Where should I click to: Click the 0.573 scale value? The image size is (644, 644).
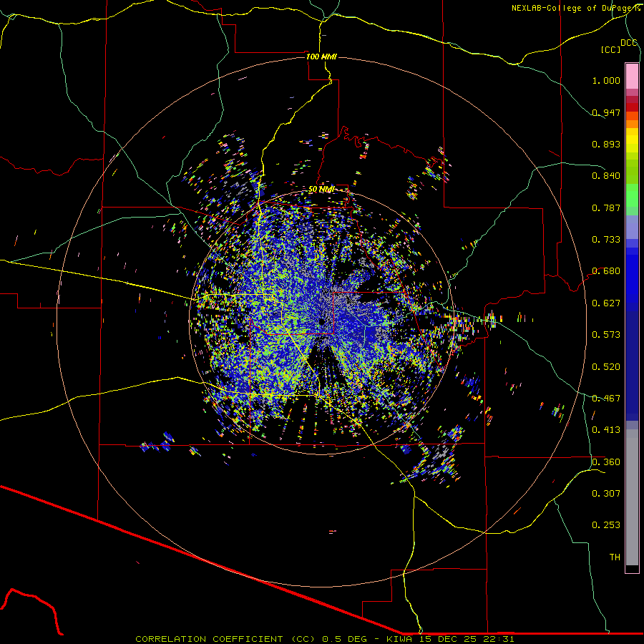[x=606, y=335]
